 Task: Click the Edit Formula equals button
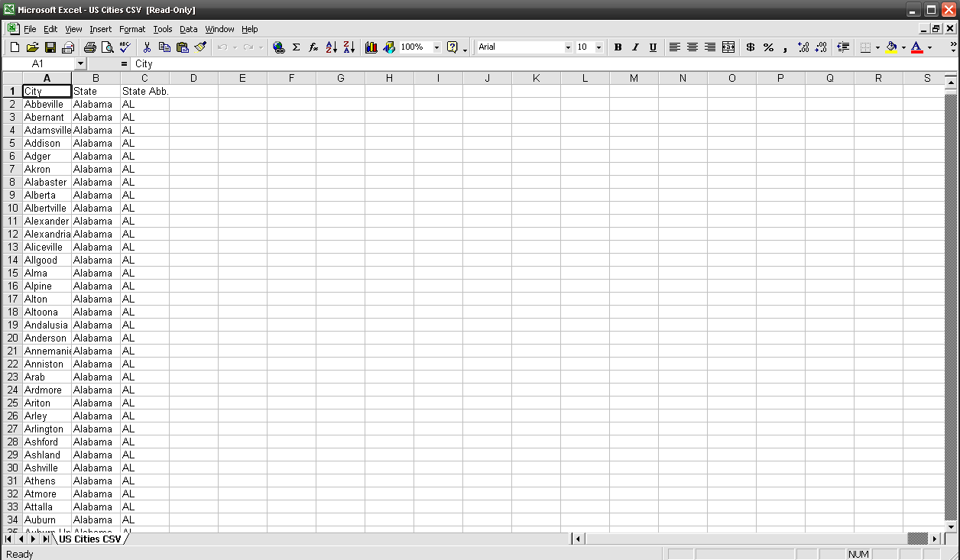click(124, 64)
